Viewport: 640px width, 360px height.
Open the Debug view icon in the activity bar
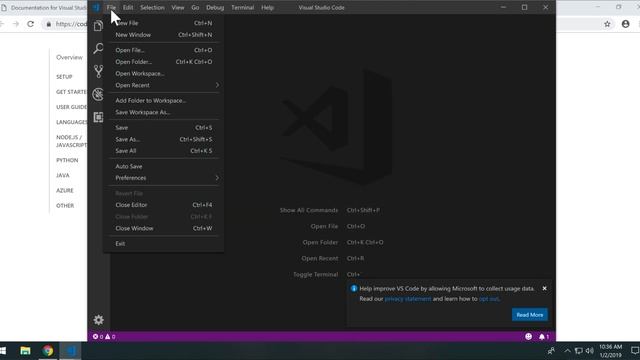click(98, 94)
